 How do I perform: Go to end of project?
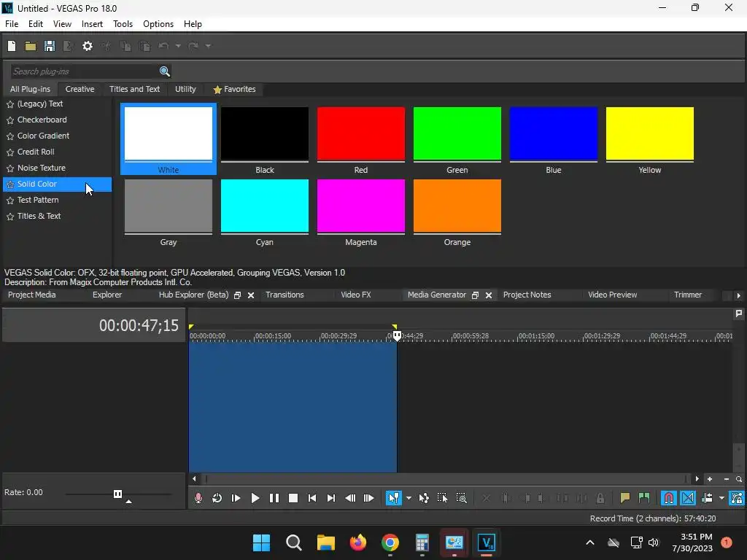click(330, 498)
